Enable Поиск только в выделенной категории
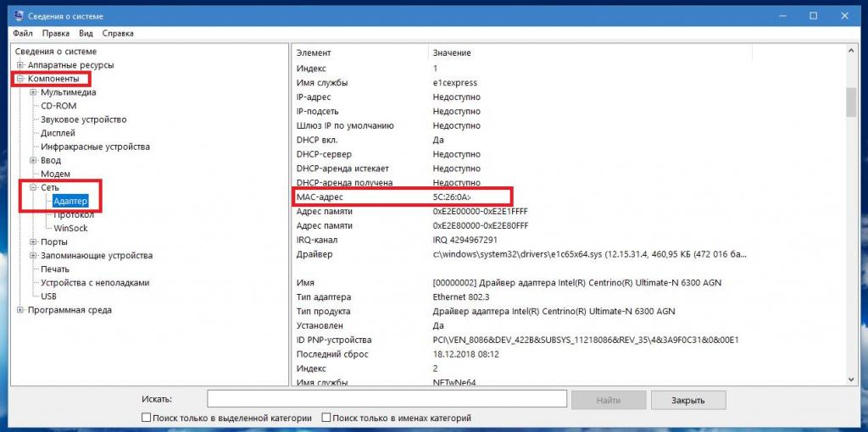 tap(146, 418)
